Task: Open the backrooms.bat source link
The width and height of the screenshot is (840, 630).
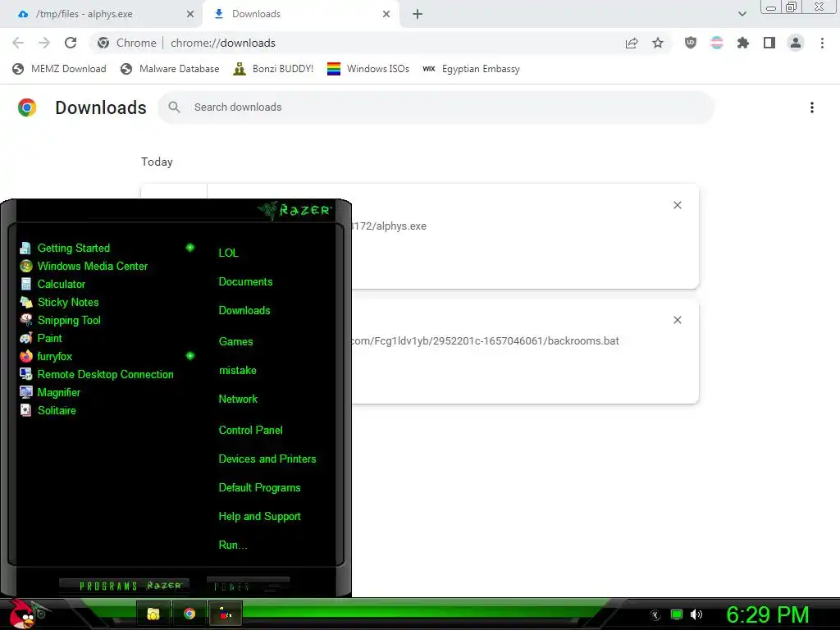Action: click(x=485, y=340)
